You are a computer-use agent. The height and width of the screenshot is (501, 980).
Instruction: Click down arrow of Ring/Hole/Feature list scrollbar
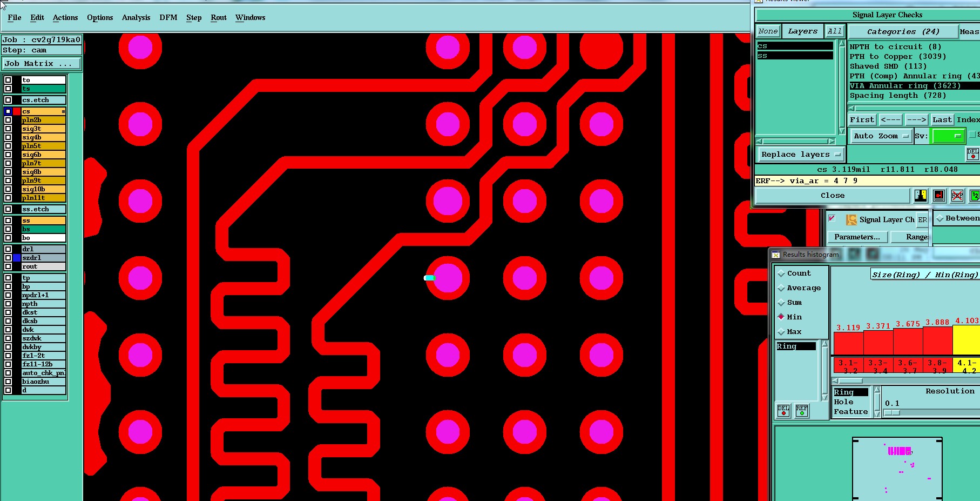click(877, 413)
